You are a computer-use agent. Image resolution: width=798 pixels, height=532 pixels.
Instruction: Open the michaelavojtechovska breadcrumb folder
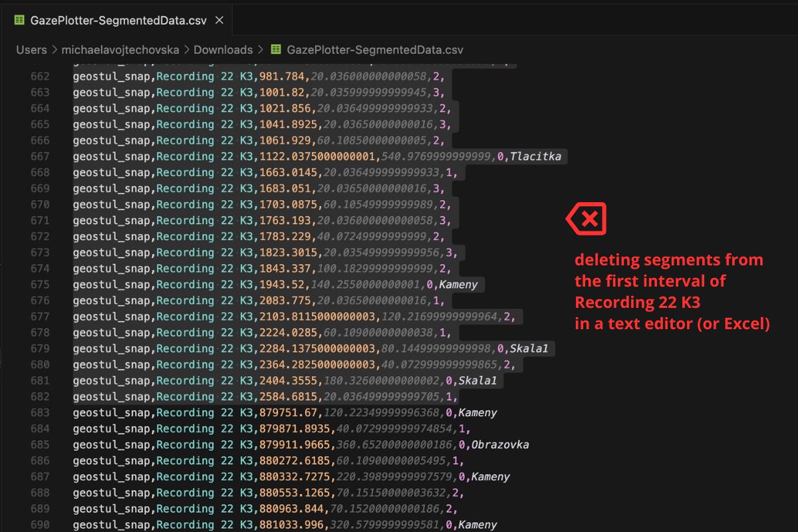pyautogui.click(x=118, y=50)
